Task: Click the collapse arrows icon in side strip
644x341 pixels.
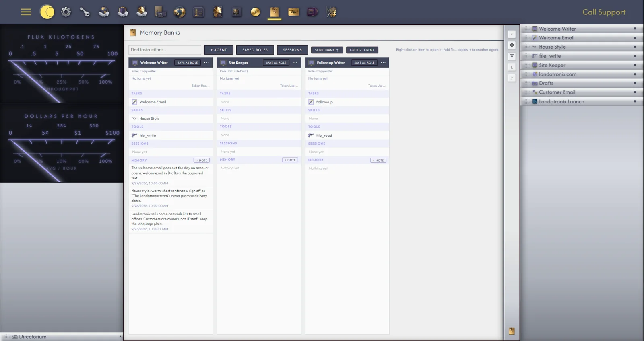Action: click(x=512, y=45)
